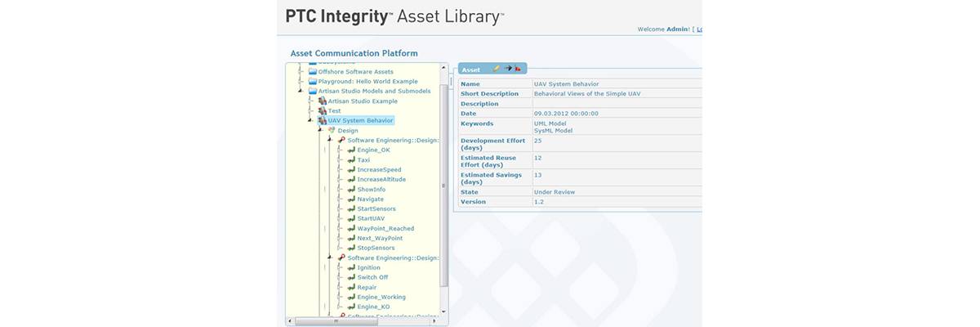
Task: Collapse the UAV System Behavior node
Action: pyautogui.click(x=311, y=121)
